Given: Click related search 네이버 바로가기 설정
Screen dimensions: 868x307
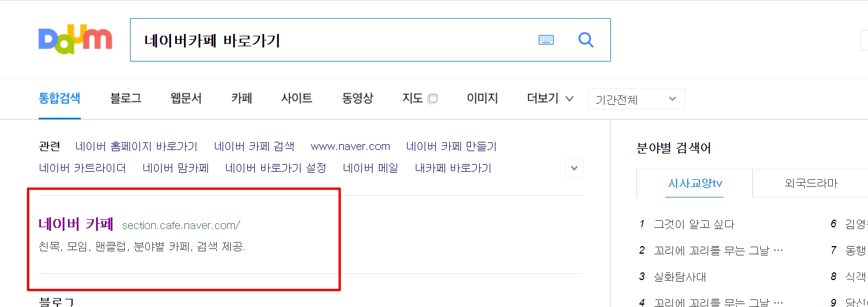Looking at the screenshot, I should 276,168.
